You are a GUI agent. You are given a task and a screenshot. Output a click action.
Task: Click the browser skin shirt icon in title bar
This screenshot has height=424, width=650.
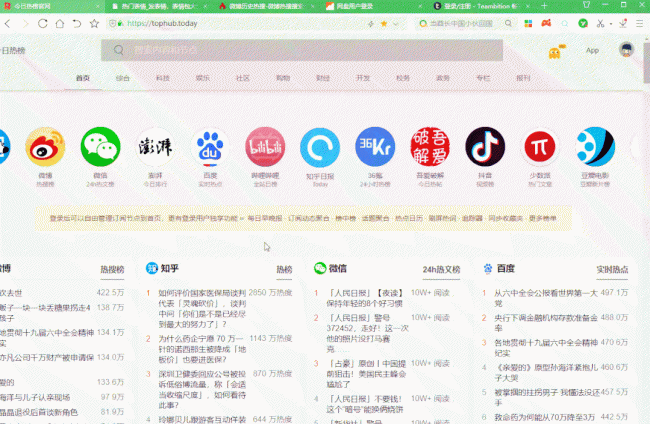[x=587, y=5]
